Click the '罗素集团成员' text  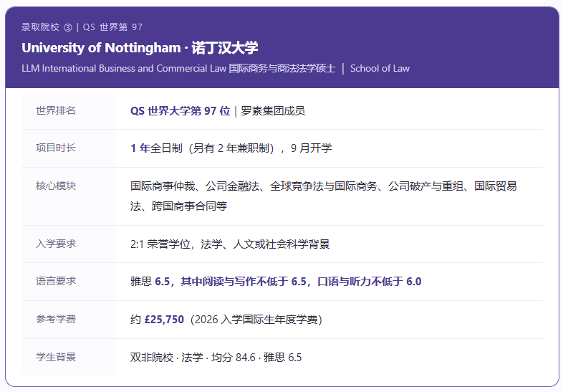[273, 111]
